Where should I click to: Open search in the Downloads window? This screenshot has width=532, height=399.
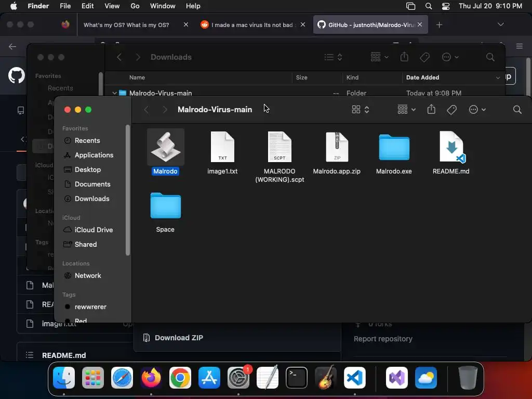[490, 57]
